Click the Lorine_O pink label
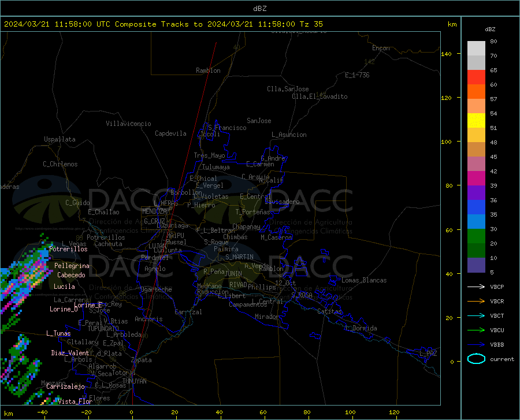 64,309
